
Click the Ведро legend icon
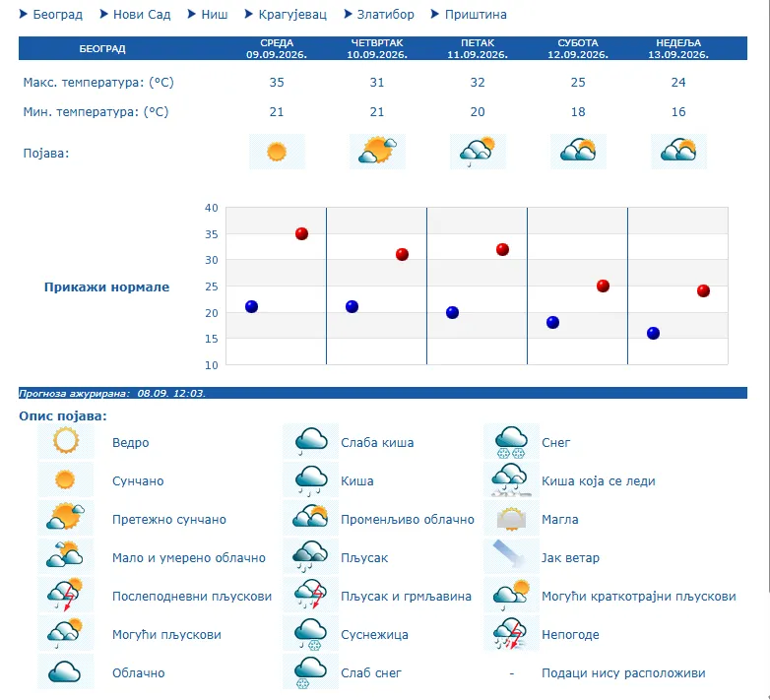(x=66, y=441)
